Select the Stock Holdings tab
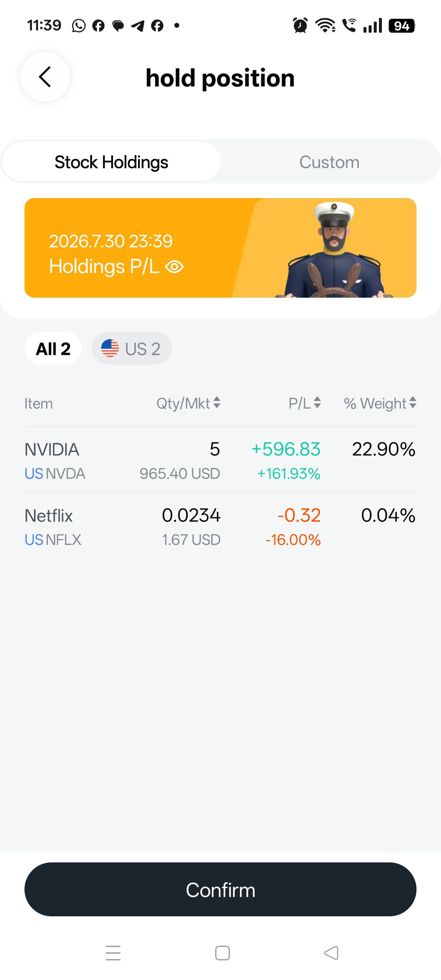441x980 pixels. (x=111, y=162)
